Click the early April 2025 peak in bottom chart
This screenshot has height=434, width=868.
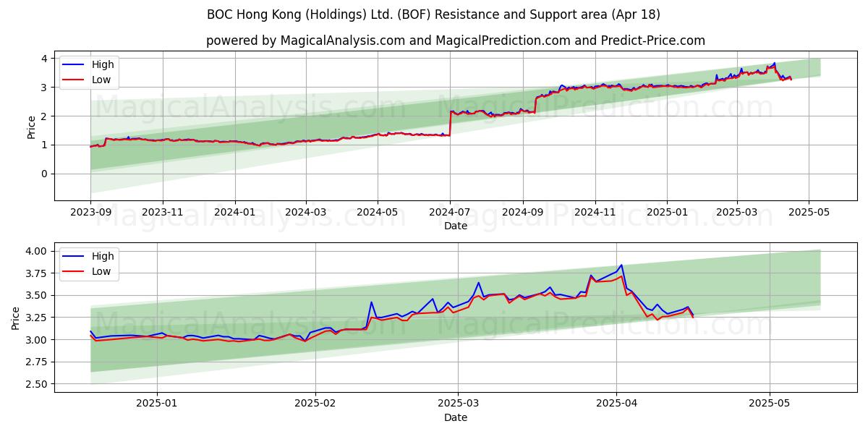[621, 265]
